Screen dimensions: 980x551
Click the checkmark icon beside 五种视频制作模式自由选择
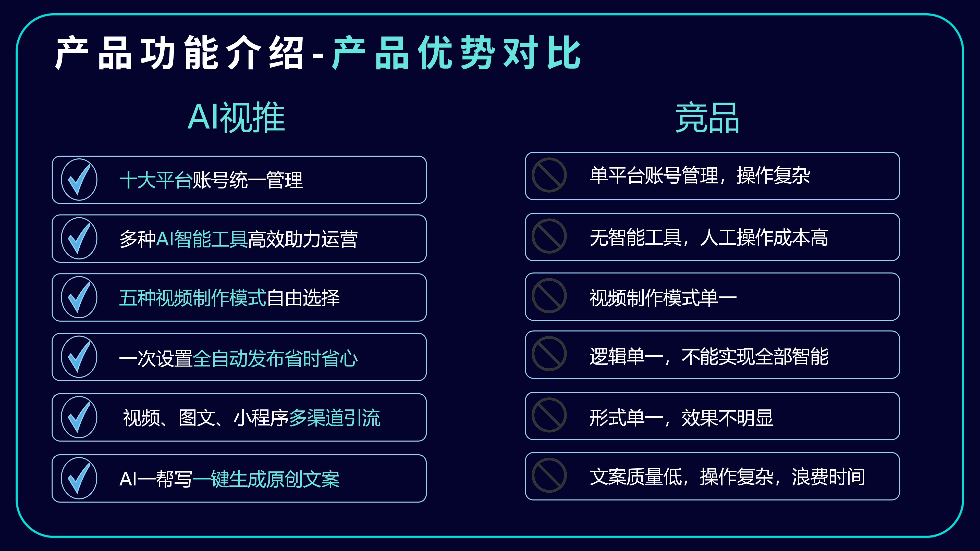pos(79,297)
